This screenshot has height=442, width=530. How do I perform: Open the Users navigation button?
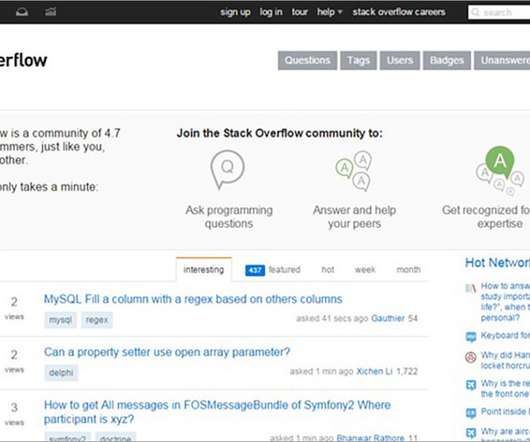[400, 60]
